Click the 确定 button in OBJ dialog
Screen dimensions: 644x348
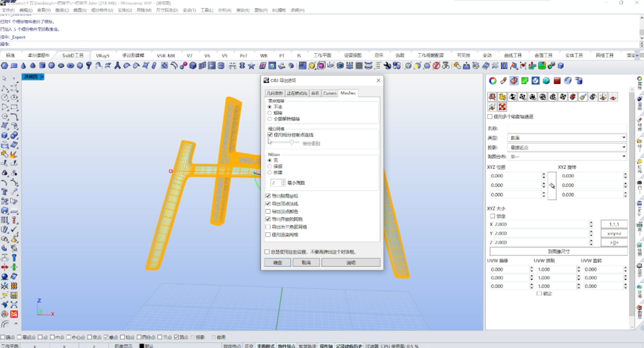click(278, 263)
